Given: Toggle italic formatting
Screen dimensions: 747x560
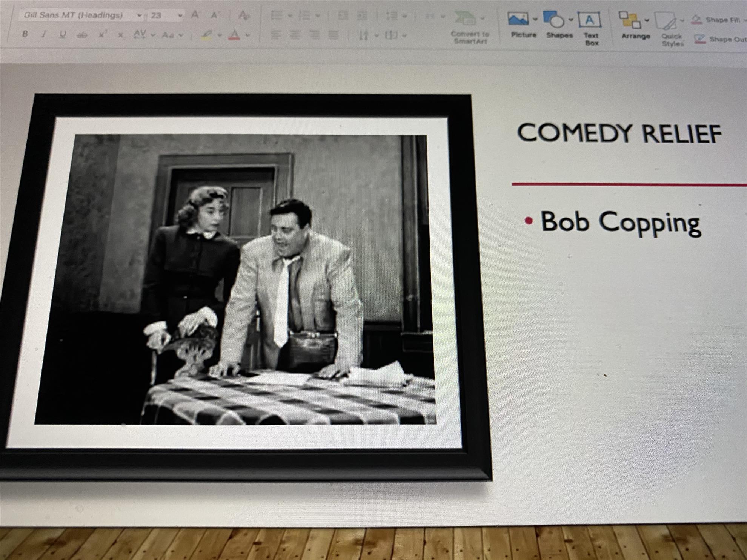Looking at the screenshot, I should pyautogui.click(x=44, y=34).
